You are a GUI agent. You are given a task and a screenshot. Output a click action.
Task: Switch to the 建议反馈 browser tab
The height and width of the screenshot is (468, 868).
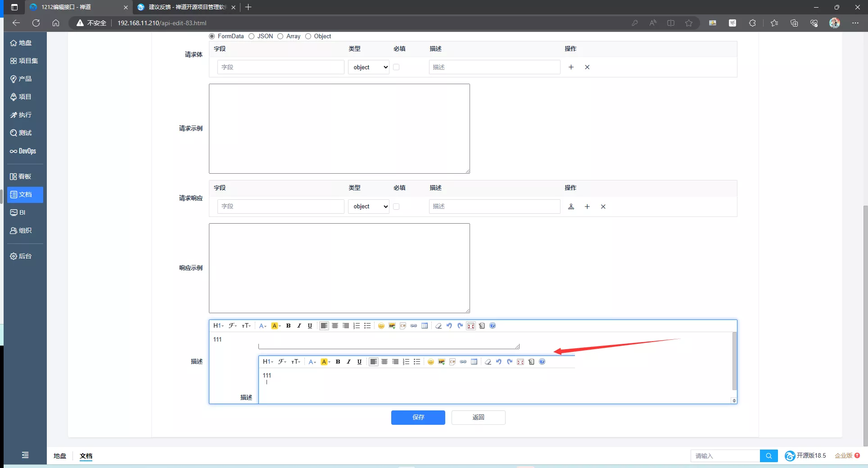pos(186,7)
